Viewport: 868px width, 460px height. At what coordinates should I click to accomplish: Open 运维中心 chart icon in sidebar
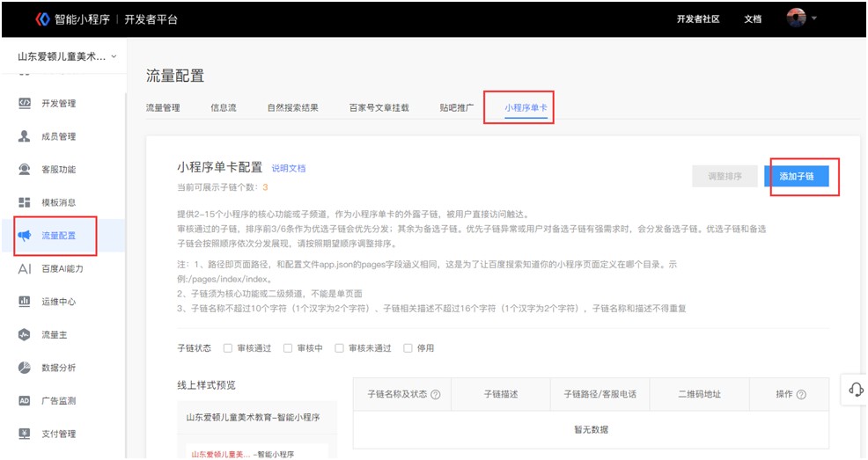(25, 302)
